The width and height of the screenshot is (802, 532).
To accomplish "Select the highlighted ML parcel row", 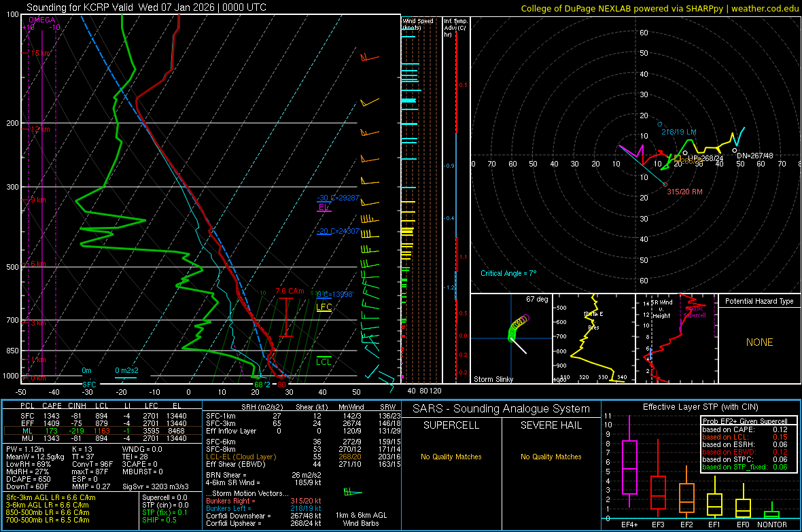I will (x=103, y=431).
